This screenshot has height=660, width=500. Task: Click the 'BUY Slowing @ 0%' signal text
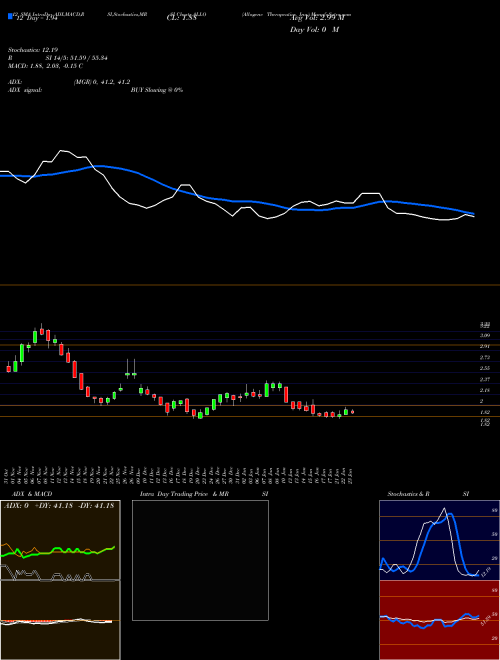(157, 90)
